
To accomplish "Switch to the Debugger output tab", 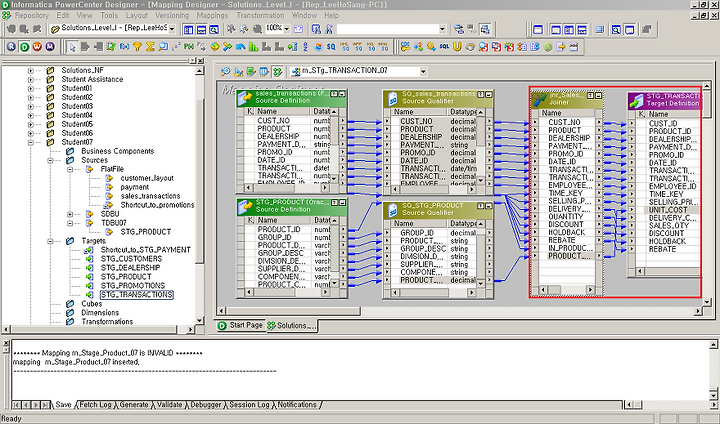I will [205, 405].
